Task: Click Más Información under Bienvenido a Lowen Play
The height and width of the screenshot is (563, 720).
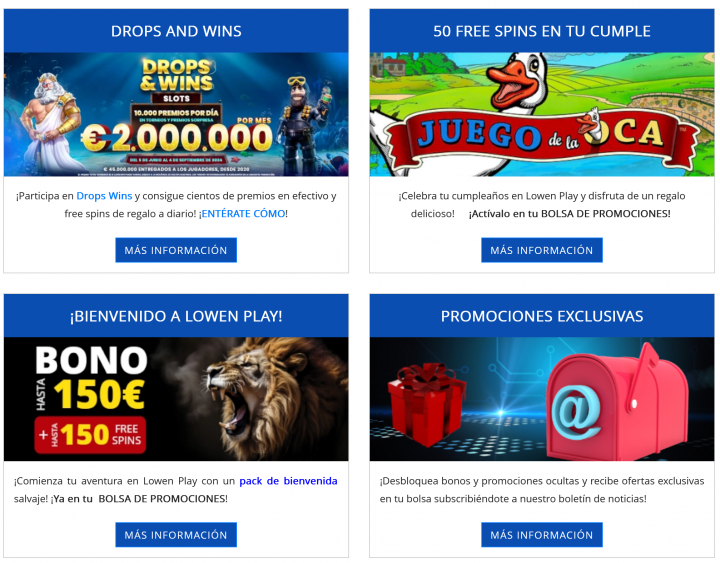Action: click(176, 535)
